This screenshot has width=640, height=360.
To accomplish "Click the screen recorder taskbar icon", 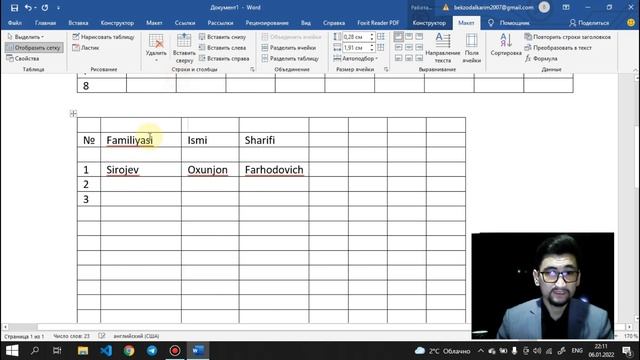I will (x=175, y=351).
